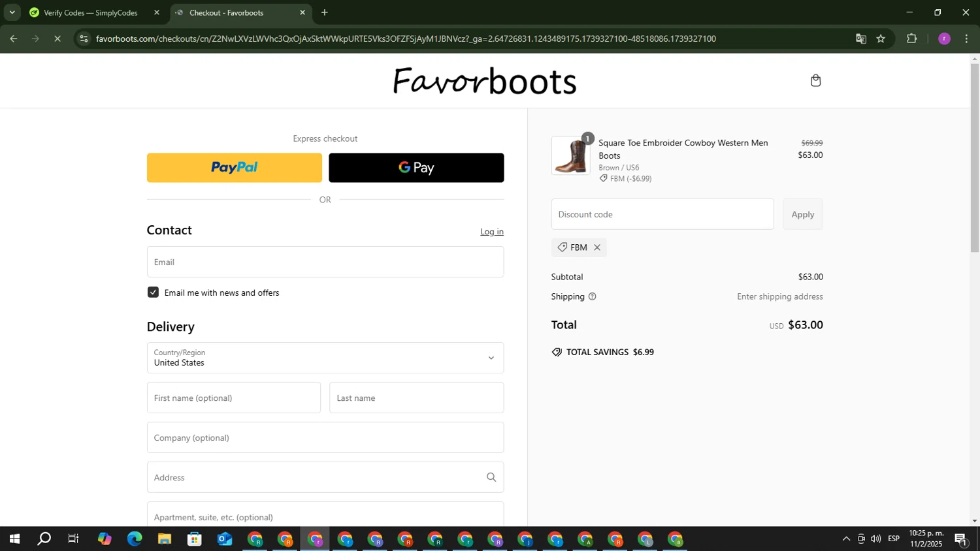Open the Chrome three-dot menu
Viewport: 980px width, 551px height.
point(966,39)
